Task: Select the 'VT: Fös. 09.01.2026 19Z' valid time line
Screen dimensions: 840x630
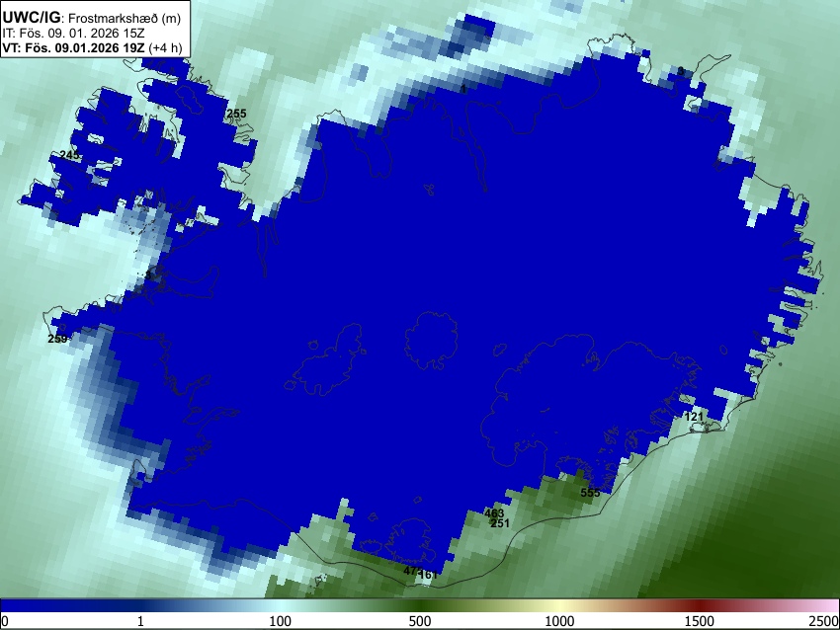Action: point(92,47)
